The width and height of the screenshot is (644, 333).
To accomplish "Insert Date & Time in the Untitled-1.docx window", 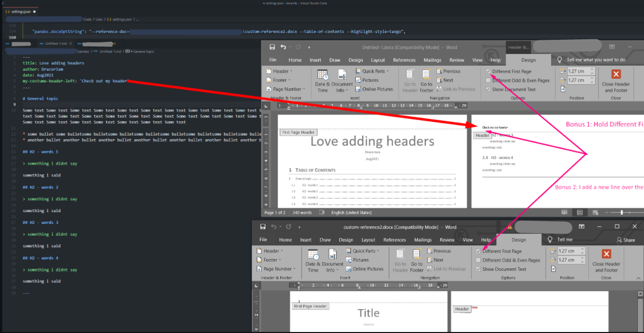I will (323, 81).
